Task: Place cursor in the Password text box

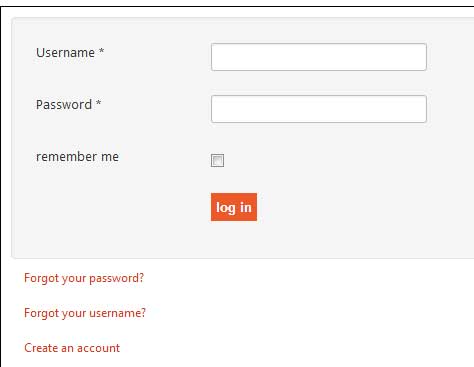Action: pos(319,109)
